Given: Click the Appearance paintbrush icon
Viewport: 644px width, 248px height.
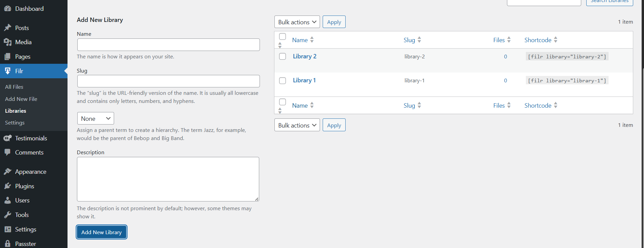Looking at the screenshot, I should (x=7, y=171).
